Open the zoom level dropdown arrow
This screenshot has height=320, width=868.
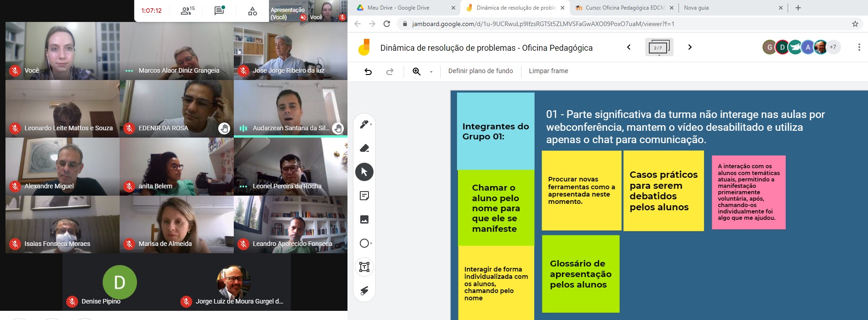pyautogui.click(x=431, y=72)
